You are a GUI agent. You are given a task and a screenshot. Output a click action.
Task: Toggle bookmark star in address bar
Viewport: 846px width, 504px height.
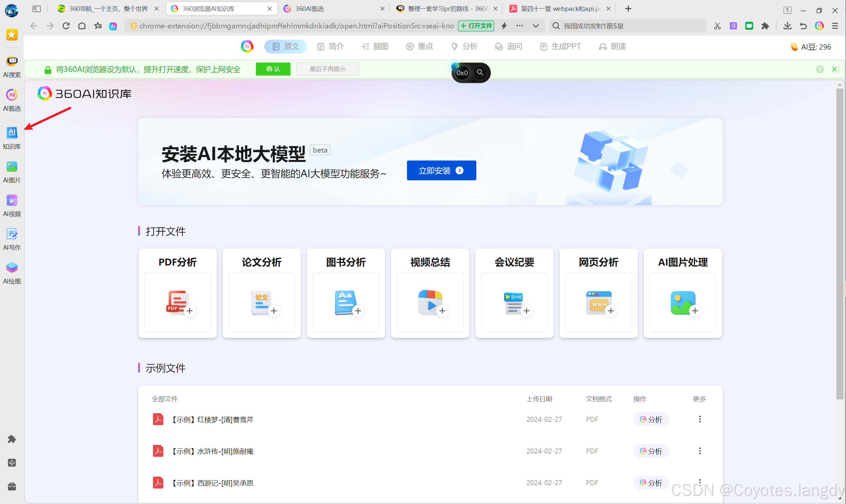tap(98, 26)
